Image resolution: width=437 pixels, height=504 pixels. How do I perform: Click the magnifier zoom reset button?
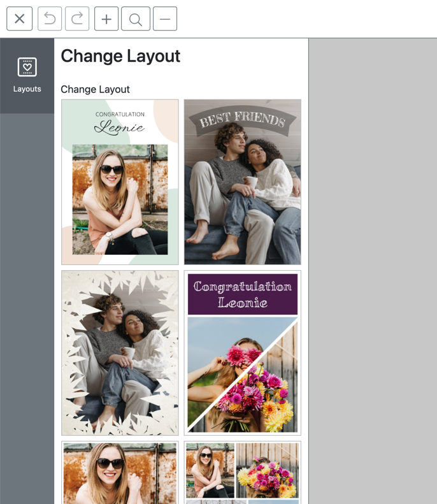coord(136,18)
